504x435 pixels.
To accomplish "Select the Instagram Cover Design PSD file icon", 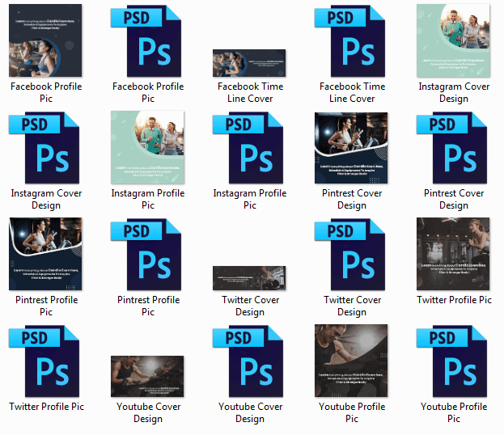I will coord(46,148).
